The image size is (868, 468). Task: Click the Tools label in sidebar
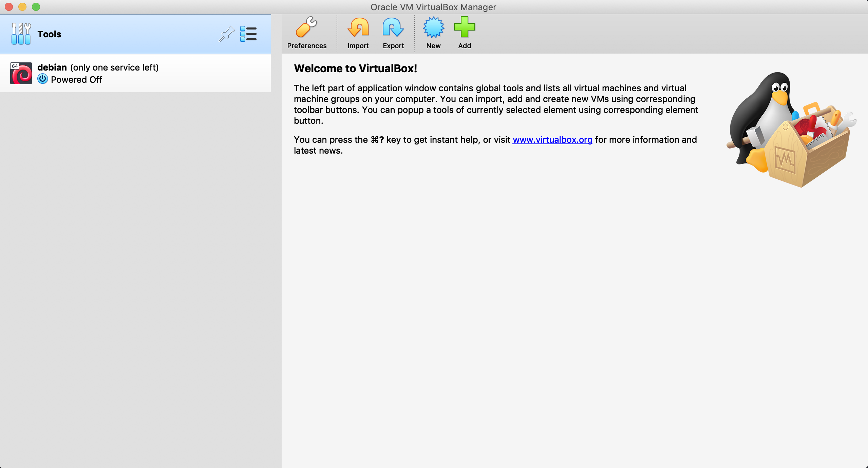click(49, 34)
